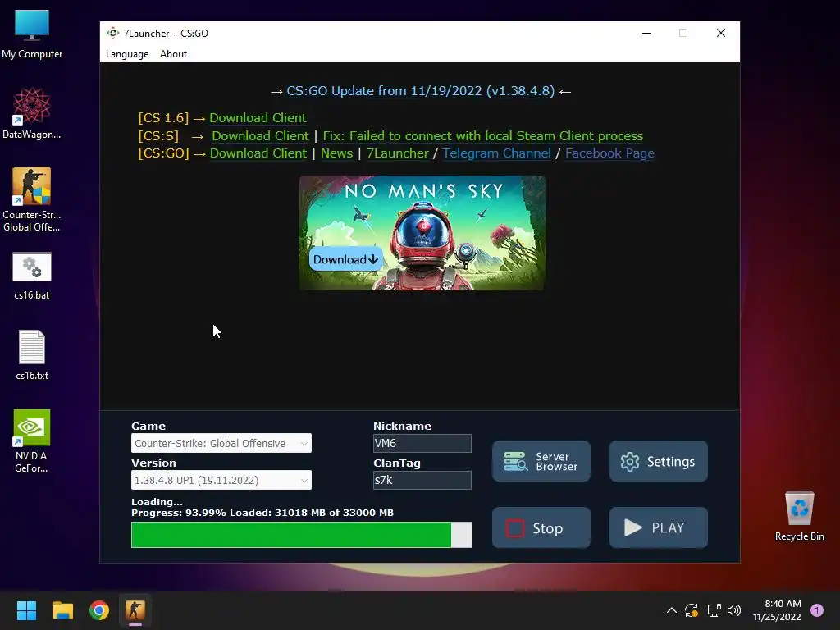Open the Telegram Channel link

pyautogui.click(x=496, y=153)
